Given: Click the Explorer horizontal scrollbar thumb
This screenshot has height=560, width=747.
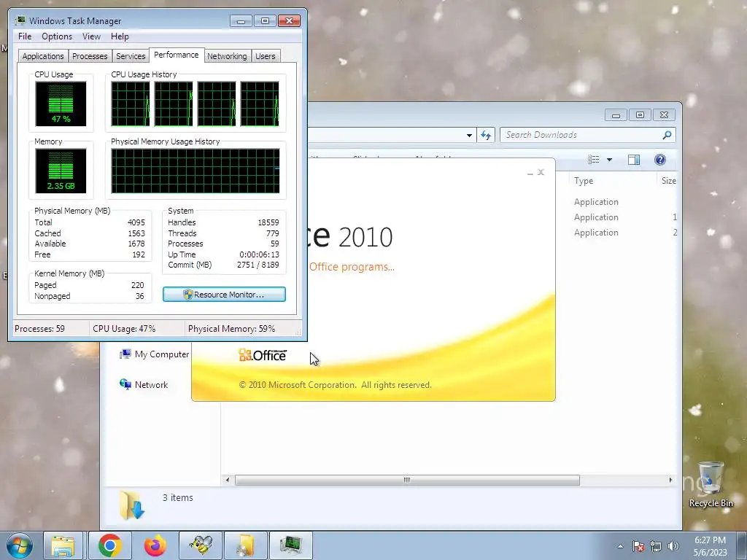Looking at the screenshot, I should [407, 480].
